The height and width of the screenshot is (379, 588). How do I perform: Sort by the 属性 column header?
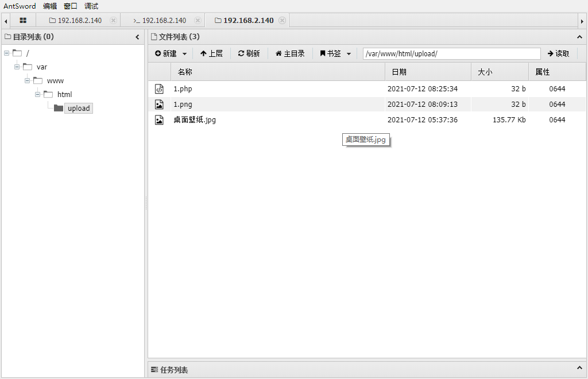click(x=557, y=72)
